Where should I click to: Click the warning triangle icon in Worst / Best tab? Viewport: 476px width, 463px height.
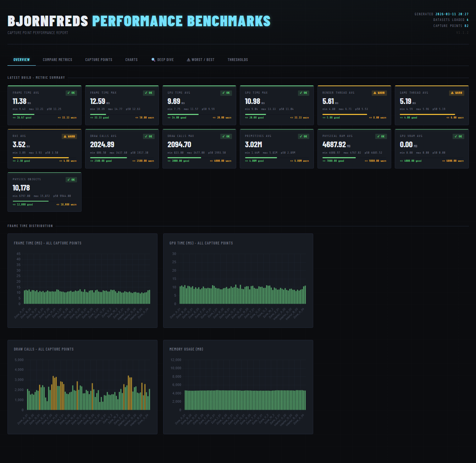coord(188,60)
